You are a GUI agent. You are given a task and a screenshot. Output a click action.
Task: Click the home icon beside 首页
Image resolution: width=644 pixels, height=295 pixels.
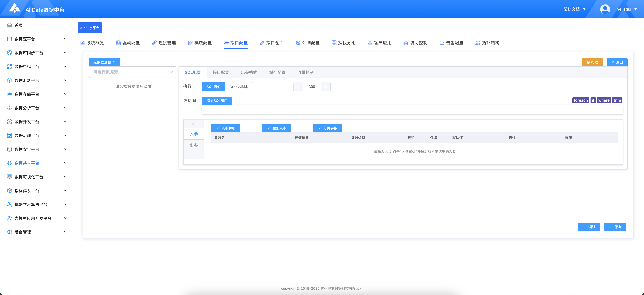9,25
